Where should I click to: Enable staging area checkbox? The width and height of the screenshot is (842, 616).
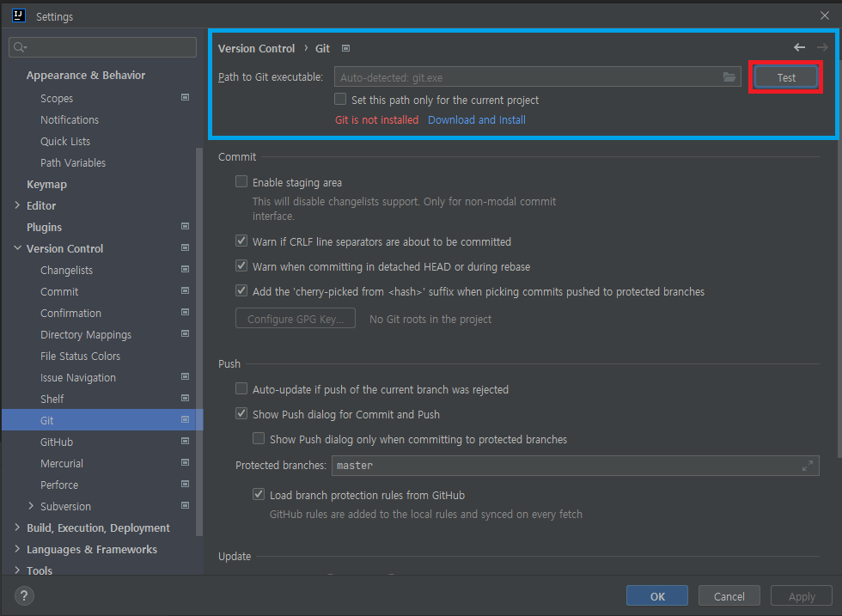[241, 181]
